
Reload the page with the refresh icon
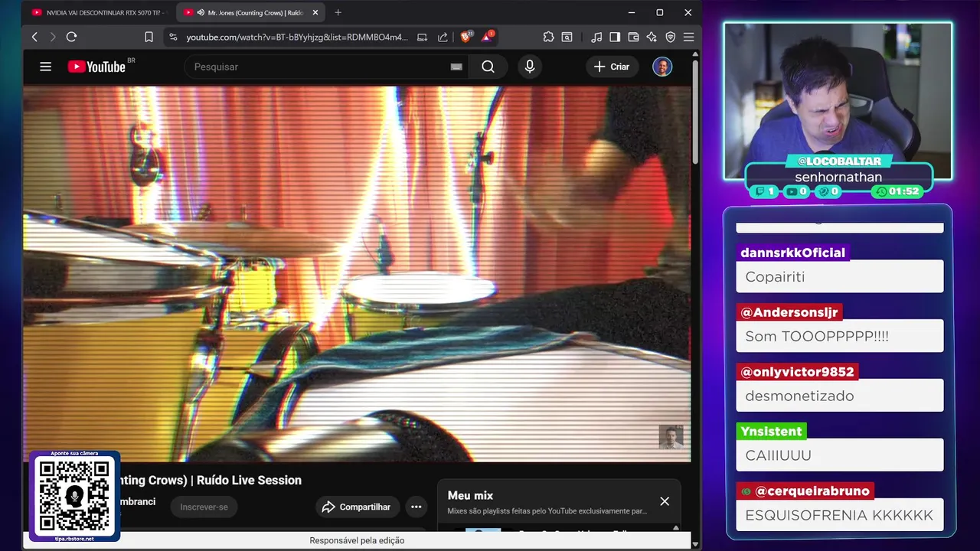tap(72, 37)
